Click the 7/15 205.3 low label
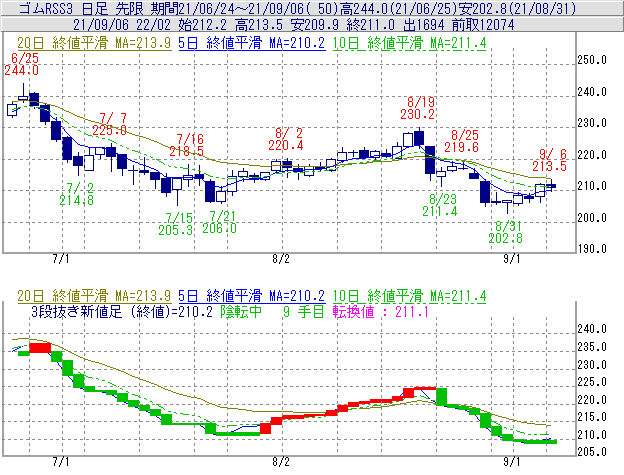Viewport: 624px width, 475px height. 176,224
